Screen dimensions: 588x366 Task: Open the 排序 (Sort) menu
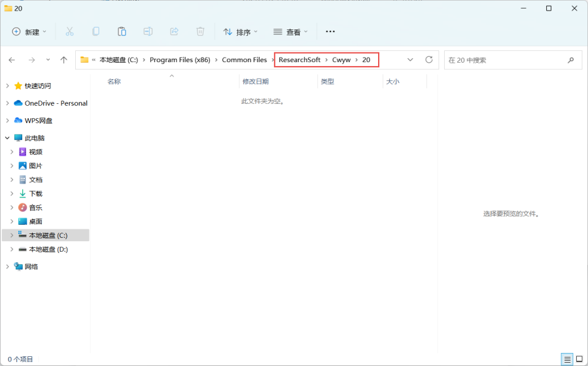coord(240,31)
